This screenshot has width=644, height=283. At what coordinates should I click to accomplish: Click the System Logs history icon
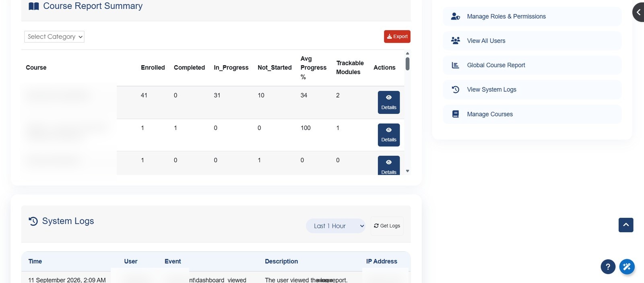click(x=33, y=221)
